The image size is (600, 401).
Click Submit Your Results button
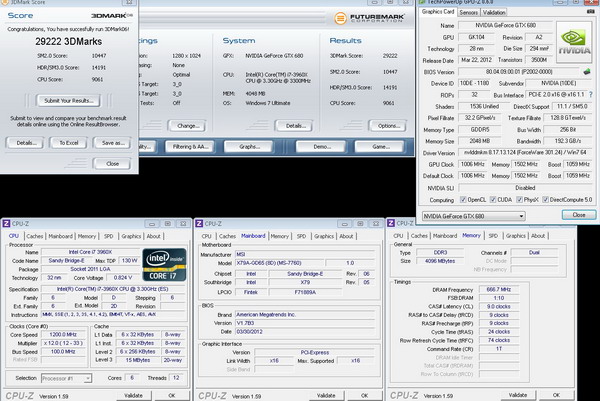pyautogui.click(x=68, y=101)
